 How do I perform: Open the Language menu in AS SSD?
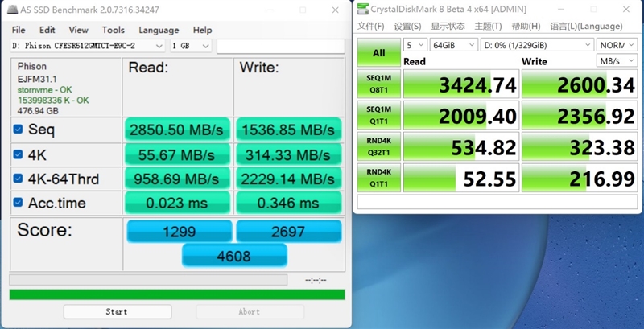[159, 30]
